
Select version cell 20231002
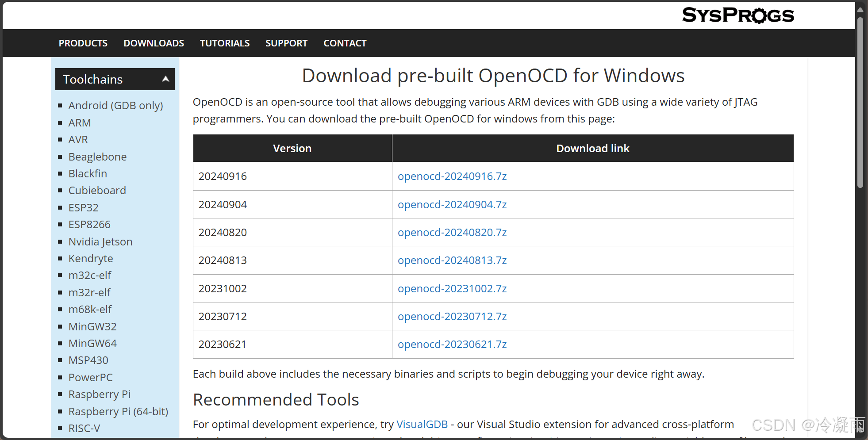[292, 289]
